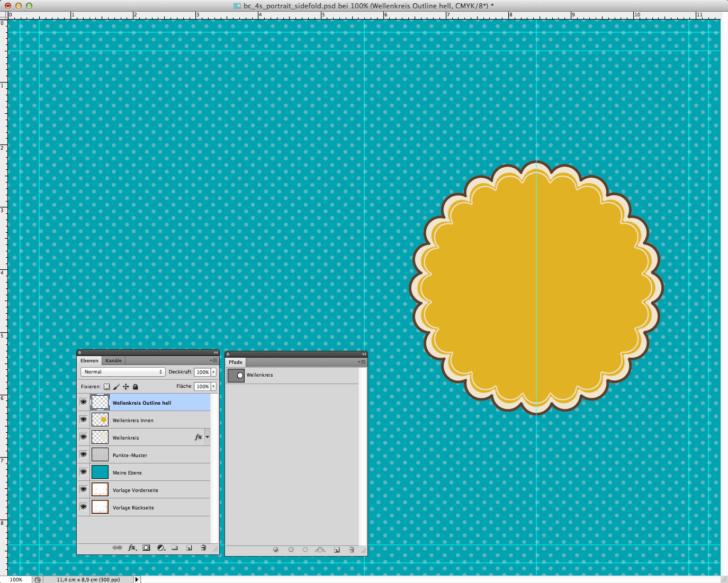
Task: Click the link layers icon in Ebenen panel
Action: pos(117,548)
